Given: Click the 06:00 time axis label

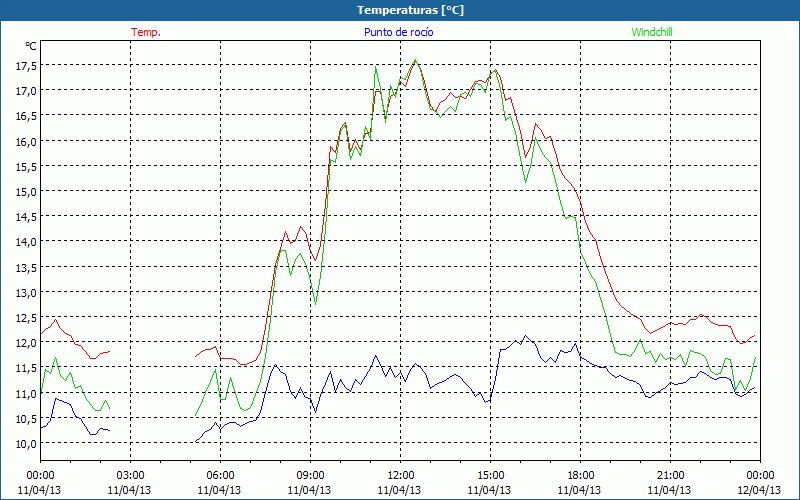Looking at the screenshot, I should coord(220,475).
